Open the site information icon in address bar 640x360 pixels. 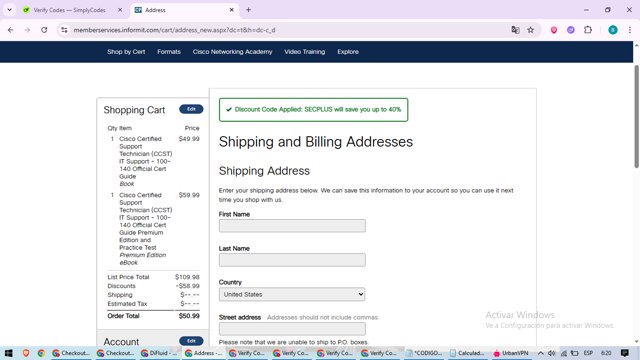coord(64,30)
